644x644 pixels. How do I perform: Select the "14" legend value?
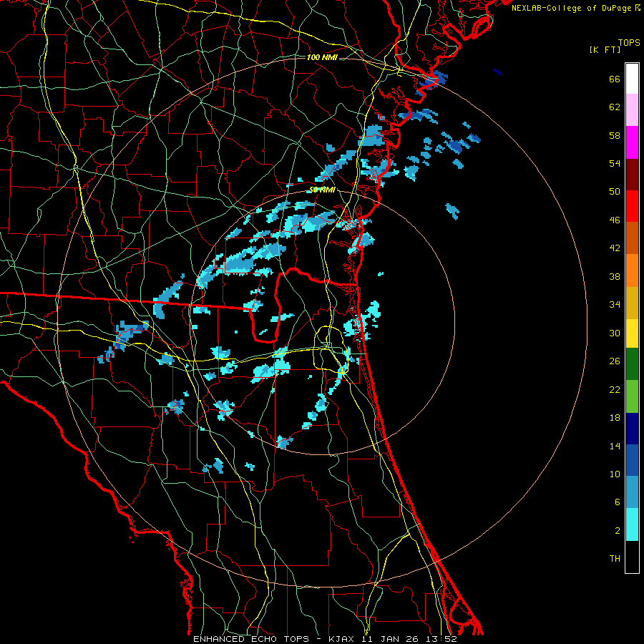615,446
